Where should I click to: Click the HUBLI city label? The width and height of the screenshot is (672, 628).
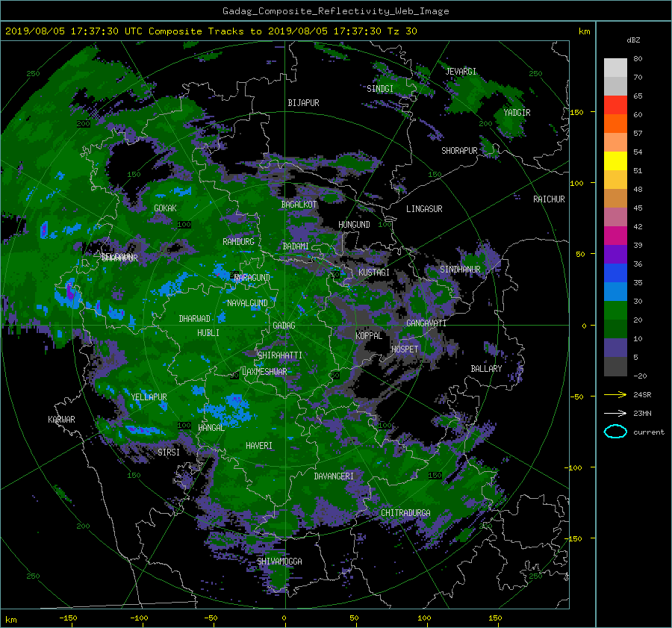(208, 332)
